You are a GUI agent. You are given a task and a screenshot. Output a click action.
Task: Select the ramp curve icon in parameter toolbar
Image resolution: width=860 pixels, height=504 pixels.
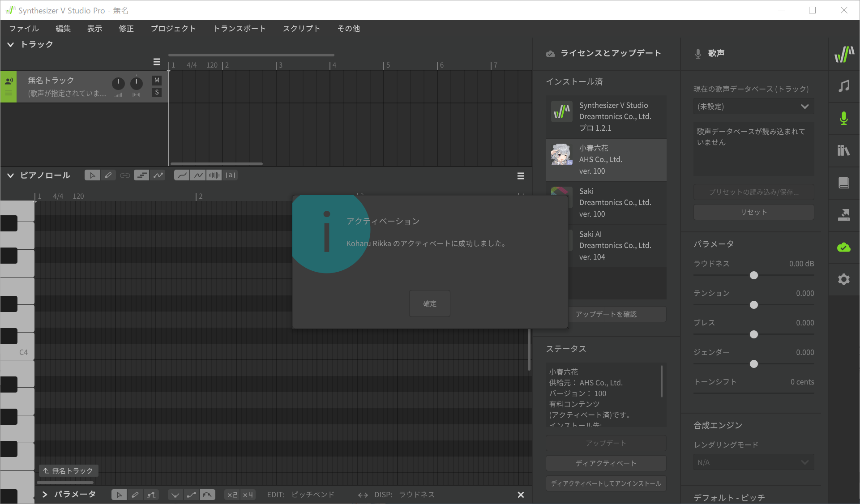(x=192, y=495)
